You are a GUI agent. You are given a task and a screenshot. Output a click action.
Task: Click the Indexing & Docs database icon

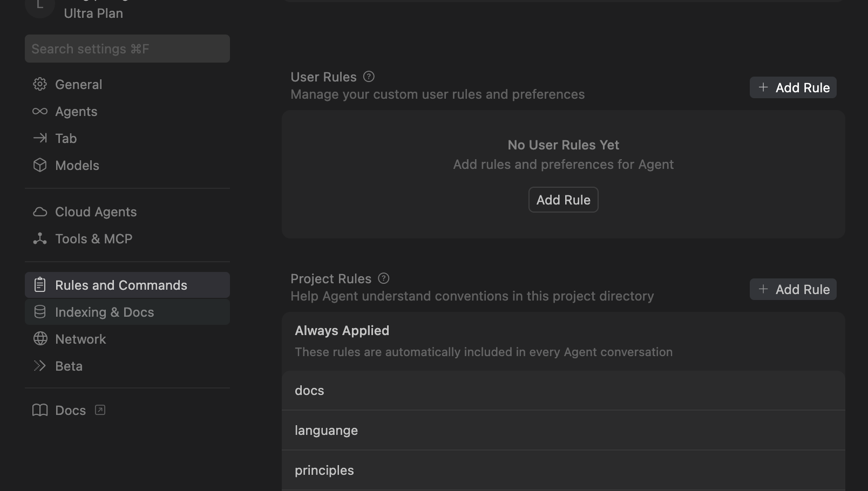coord(40,312)
